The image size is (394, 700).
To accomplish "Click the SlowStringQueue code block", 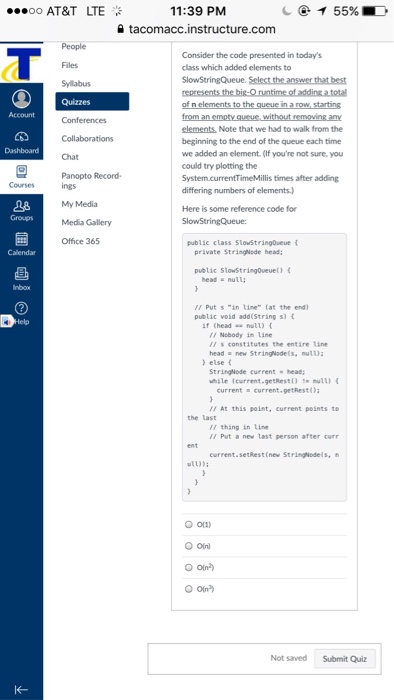I will (x=264, y=367).
